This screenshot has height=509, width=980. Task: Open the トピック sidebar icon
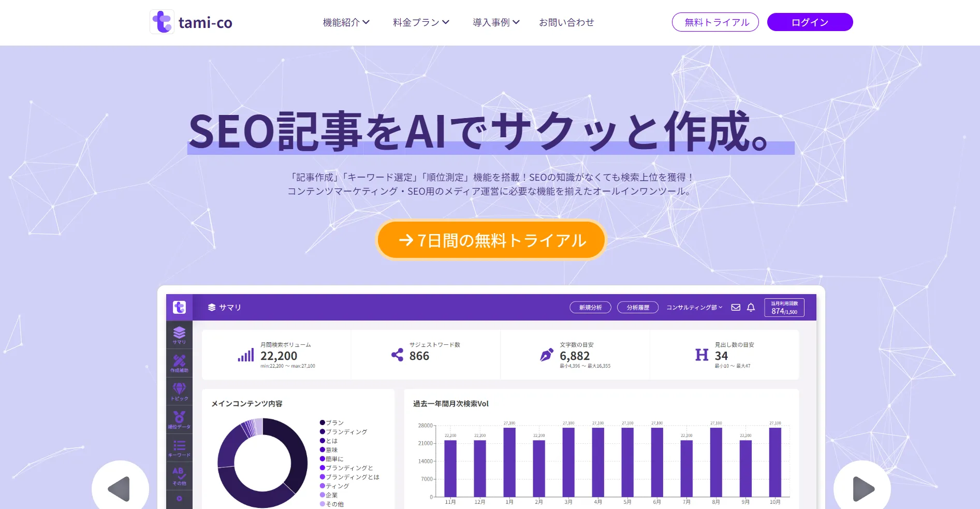pos(179,391)
